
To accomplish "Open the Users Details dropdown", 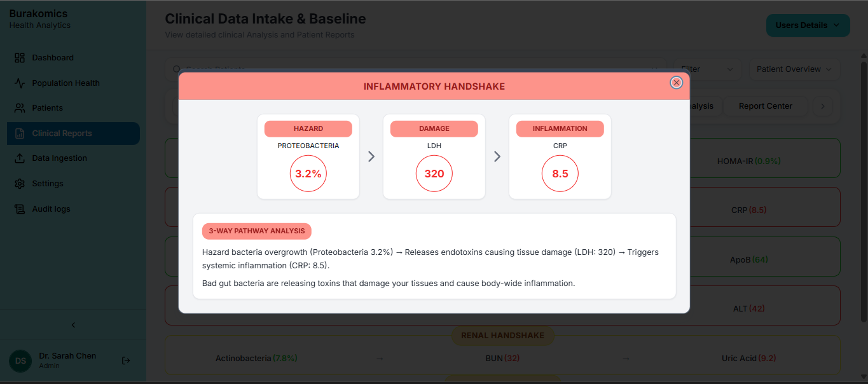I will (x=808, y=25).
